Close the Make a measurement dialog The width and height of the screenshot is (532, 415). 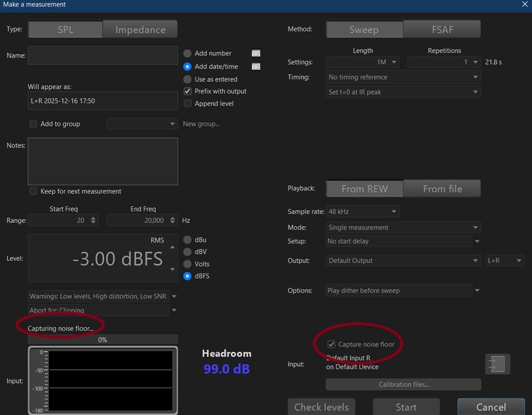tap(524, 4)
